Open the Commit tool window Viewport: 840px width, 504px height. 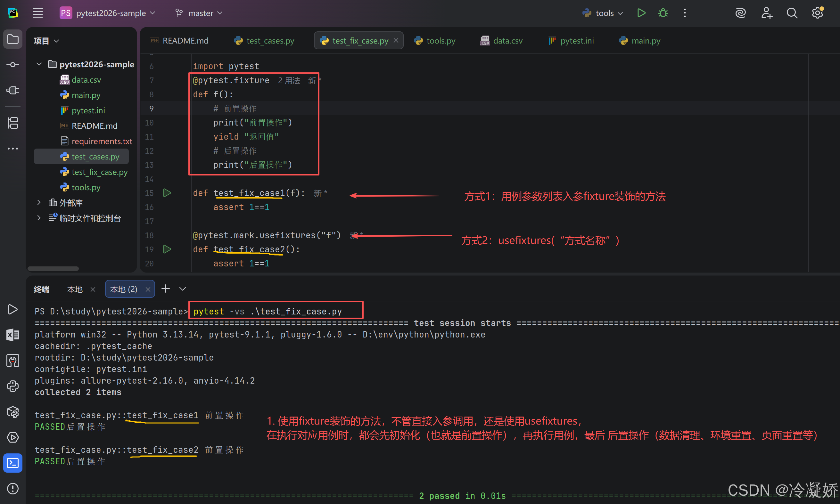[12, 65]
